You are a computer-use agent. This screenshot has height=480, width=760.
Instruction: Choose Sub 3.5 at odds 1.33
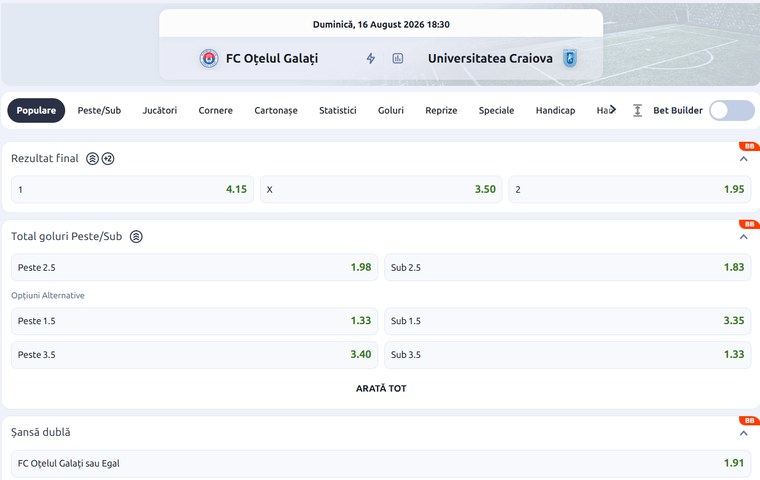(568, 355)
